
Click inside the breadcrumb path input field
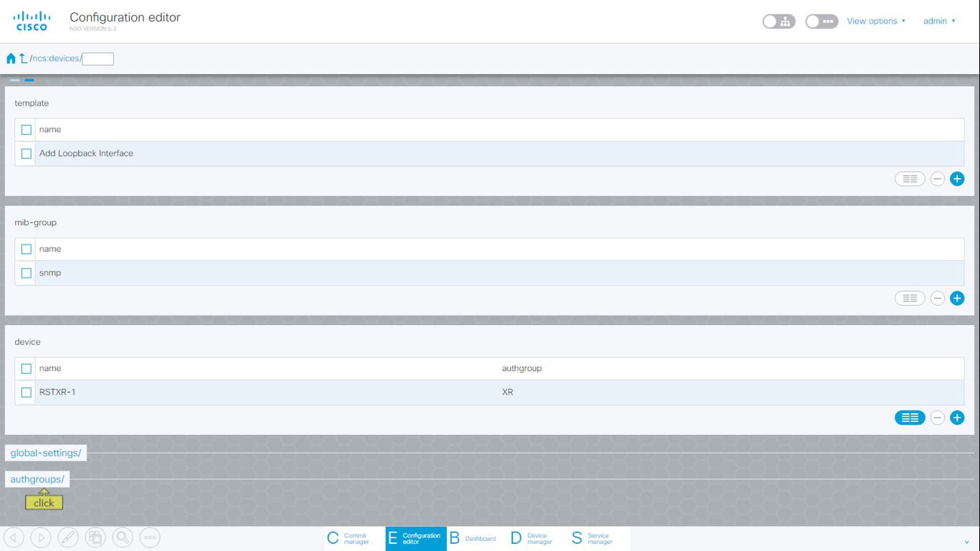98,58
